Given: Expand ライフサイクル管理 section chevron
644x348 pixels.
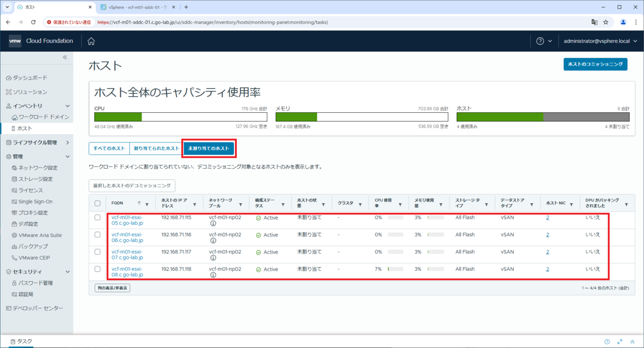Looking at the screenshot, I should click(67, 142).
